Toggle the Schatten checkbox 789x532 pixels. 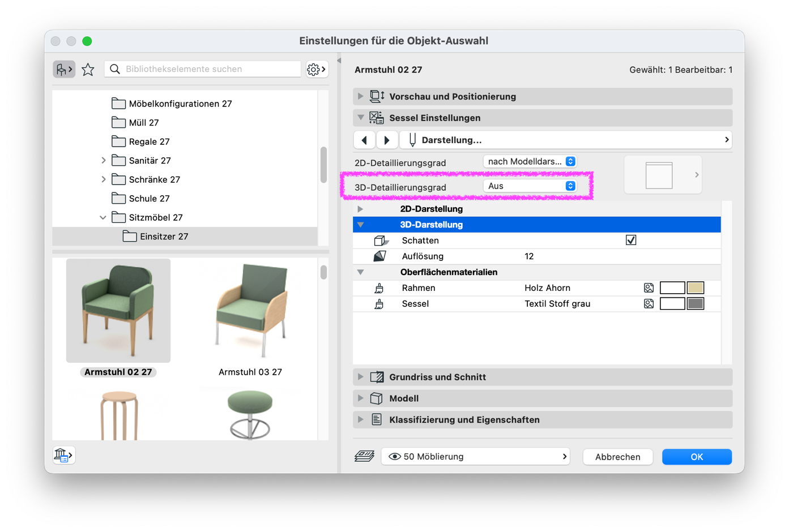[631, 241]
